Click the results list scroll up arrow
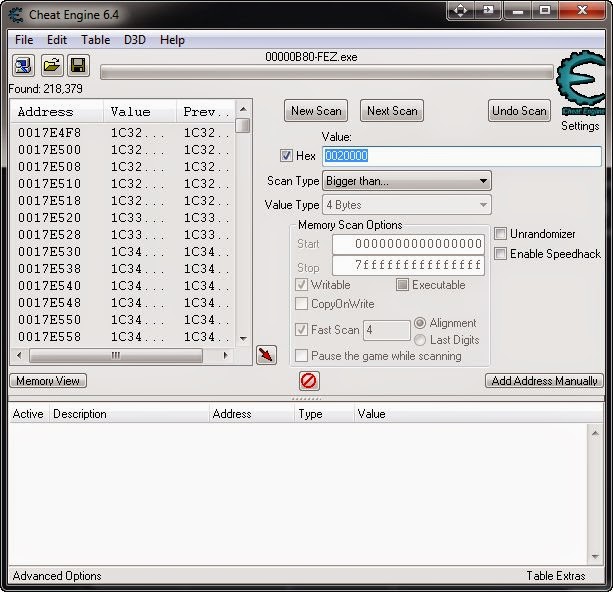613x592 pixels. coord(243,109)
